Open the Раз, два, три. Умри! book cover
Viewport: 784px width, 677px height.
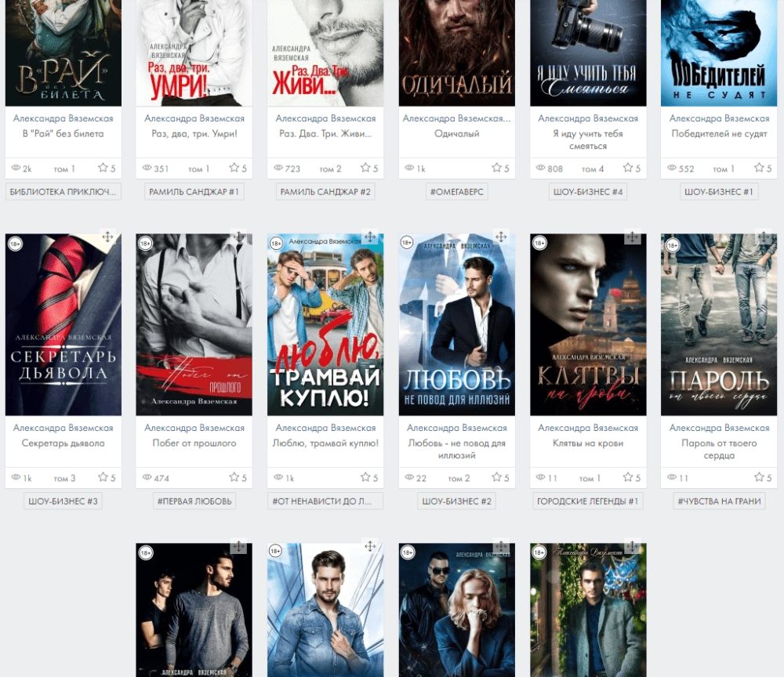pyautogui.click(x=194, y=51)
